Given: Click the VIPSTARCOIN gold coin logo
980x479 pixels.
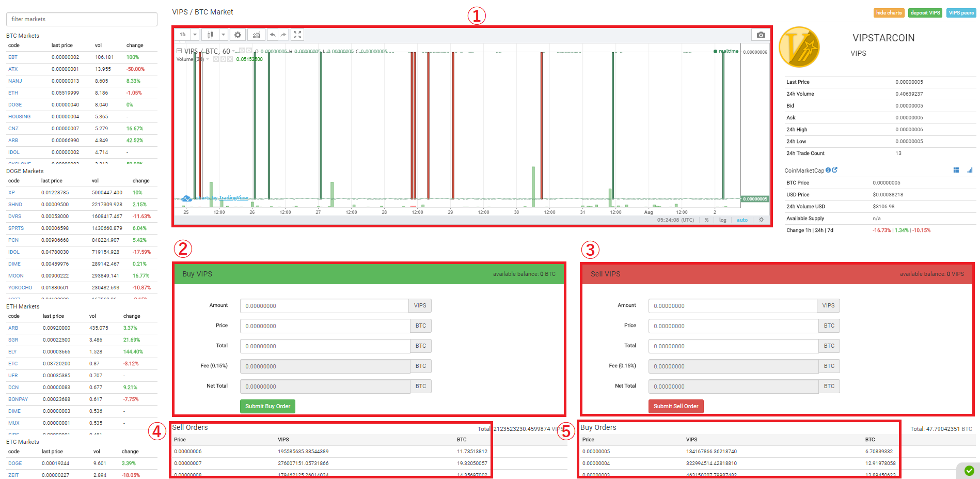Looking at the screenshot, I should (x=799, y=47).
